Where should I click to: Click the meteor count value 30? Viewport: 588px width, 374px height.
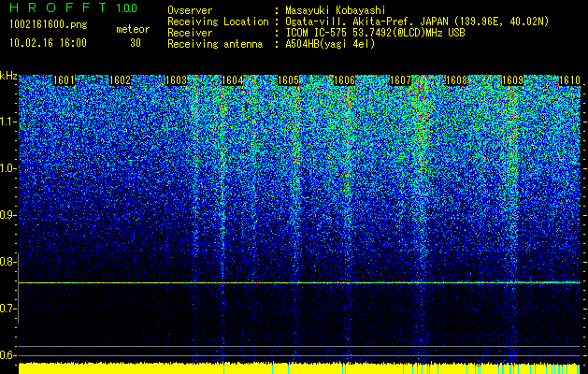136,43
